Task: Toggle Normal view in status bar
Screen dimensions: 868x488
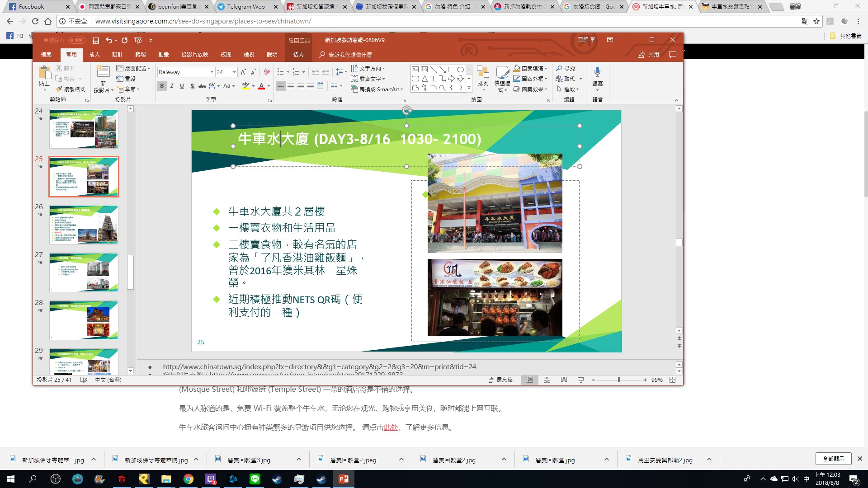Action: coord(530,380)
